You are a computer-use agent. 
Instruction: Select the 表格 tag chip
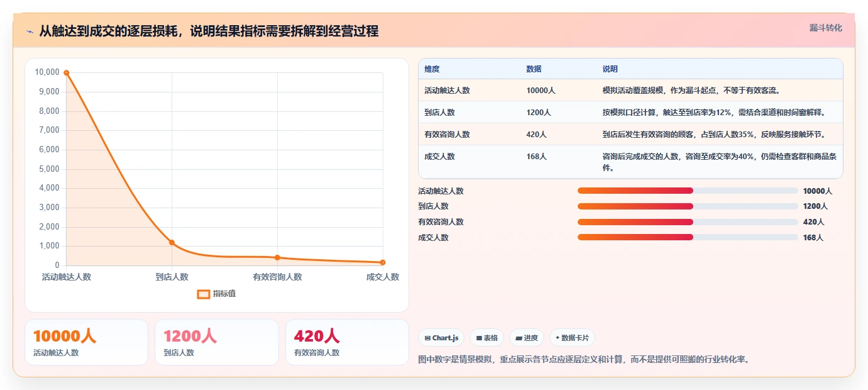486,338
